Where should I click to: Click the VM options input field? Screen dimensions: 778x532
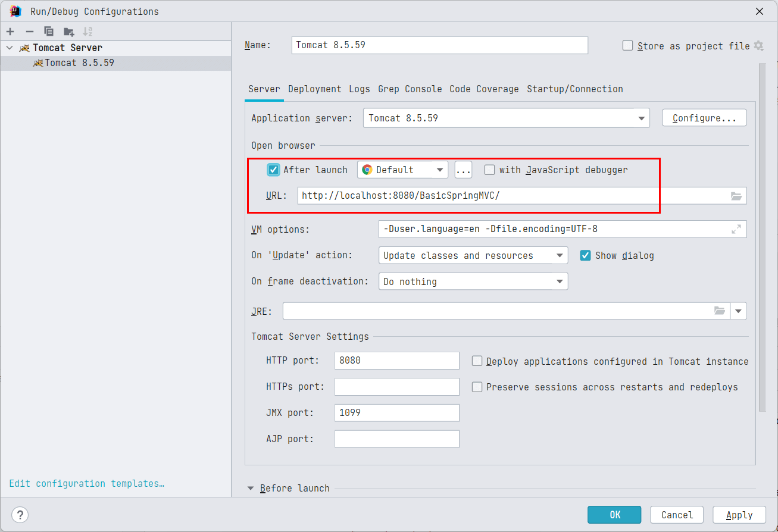pyautogui.click(x=562, y=229)
